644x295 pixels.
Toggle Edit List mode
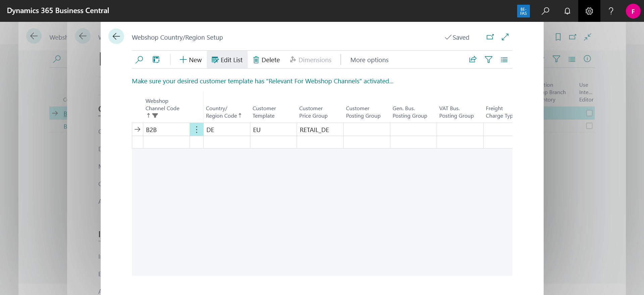click(227, 60)
